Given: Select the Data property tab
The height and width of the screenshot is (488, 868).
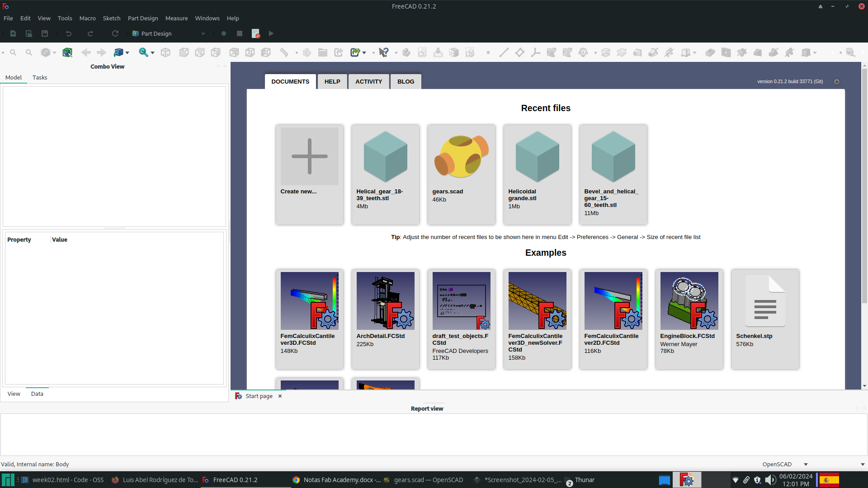Looking at the screenshot, I should tap(37, 394).
